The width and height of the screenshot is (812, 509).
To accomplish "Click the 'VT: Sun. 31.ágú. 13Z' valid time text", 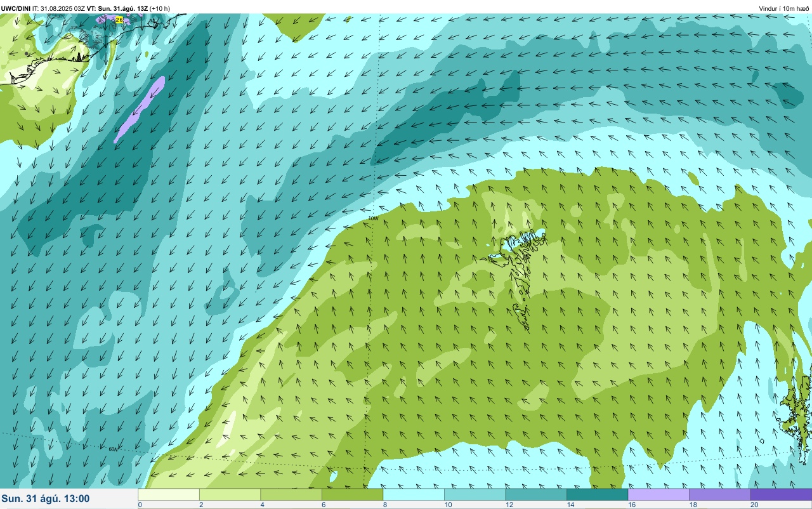I will [117, 8].
